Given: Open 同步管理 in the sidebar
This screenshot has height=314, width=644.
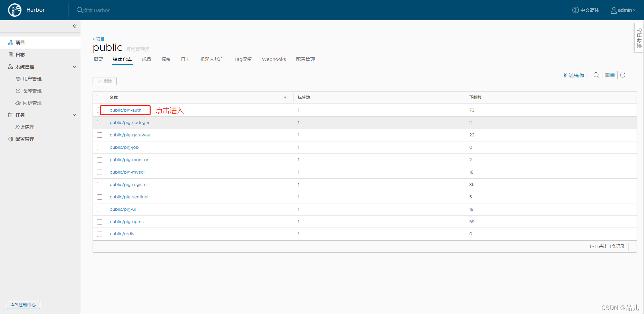Looking at the screenshot, I should tap(32, 103).
